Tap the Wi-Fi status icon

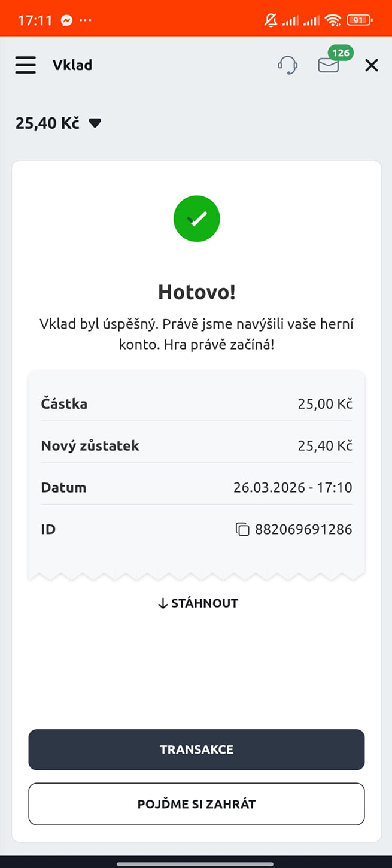(333, 20)
